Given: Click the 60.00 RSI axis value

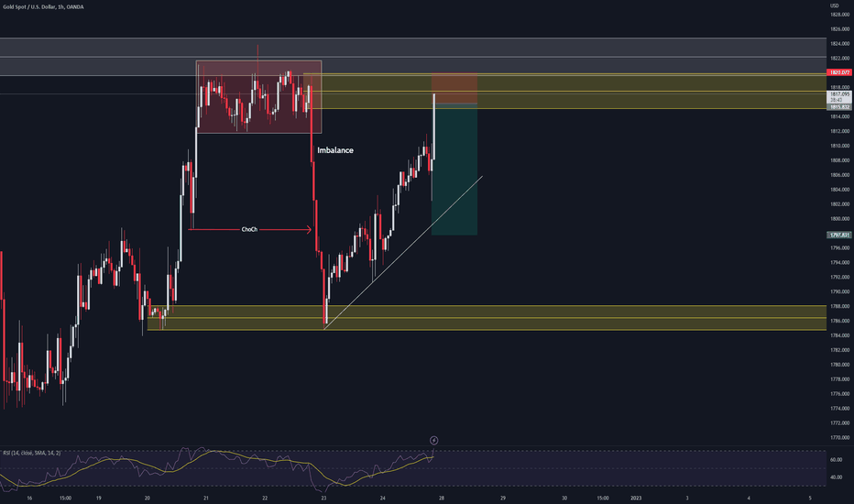Looking at the screenshot, I should [836, 460].
